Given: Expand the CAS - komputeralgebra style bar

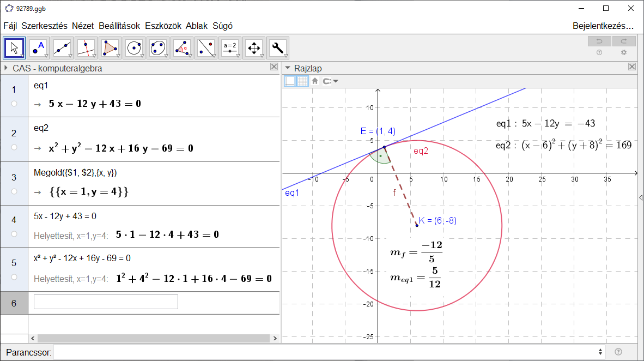Looking at the screenshot, I should click(6, 68).
